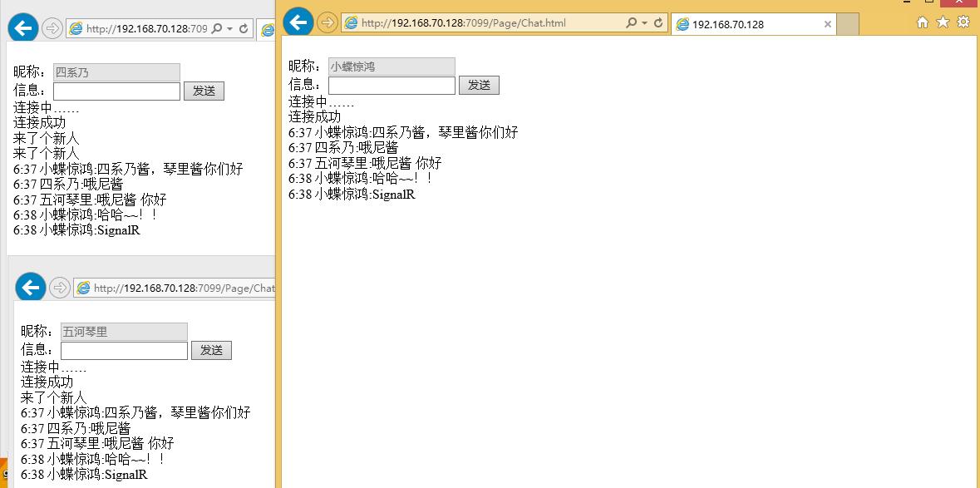Click the address bar URL in right window
Viewport: 980px width, 488px height.
pyautogui.click(x=464, y=23)
